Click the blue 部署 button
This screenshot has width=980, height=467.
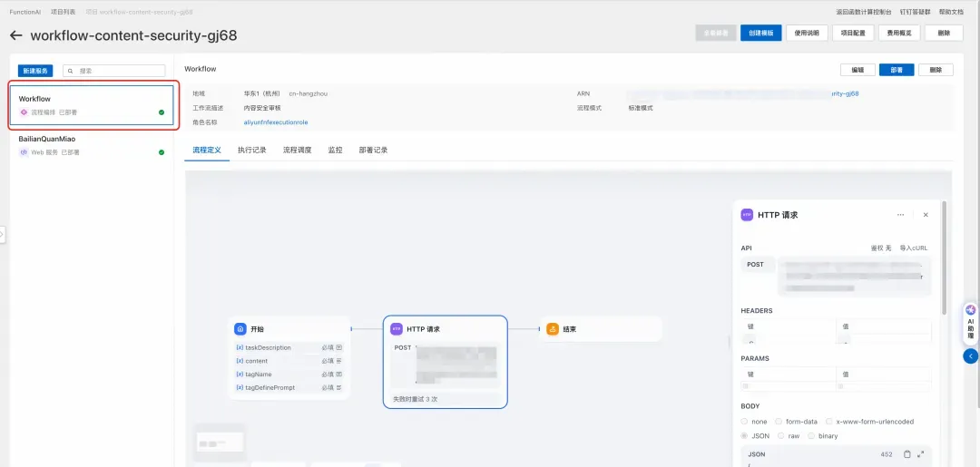897,70
